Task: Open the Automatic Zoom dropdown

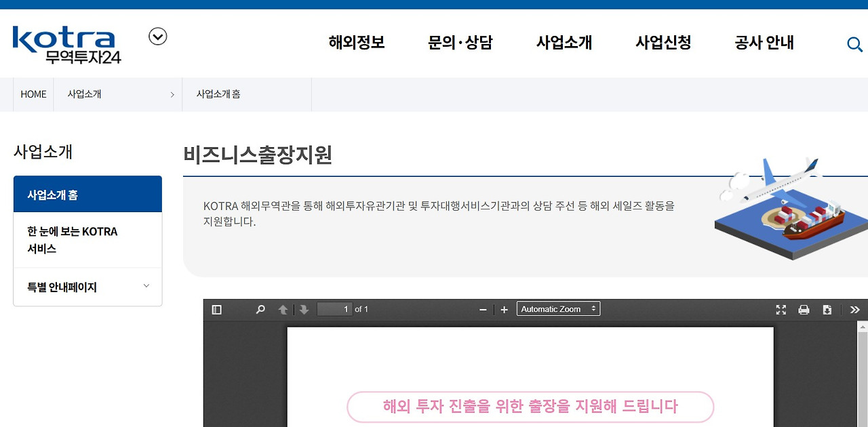Action: [x=558, y=309]
